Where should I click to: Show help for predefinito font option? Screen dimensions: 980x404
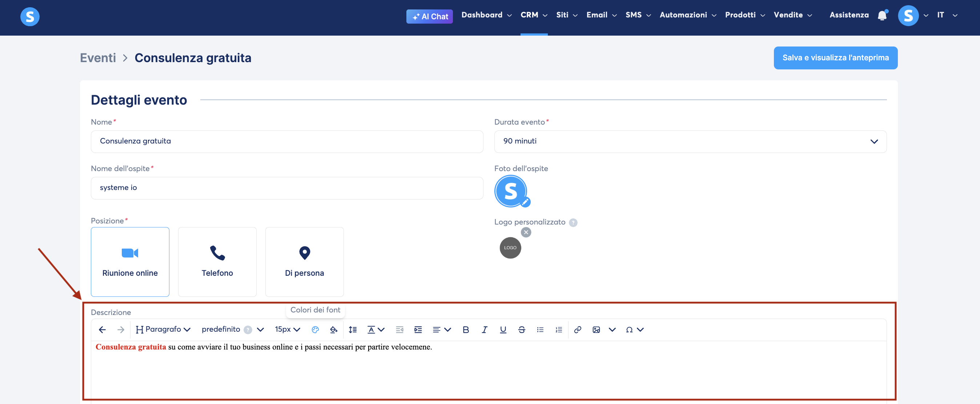tap(248, 330)
